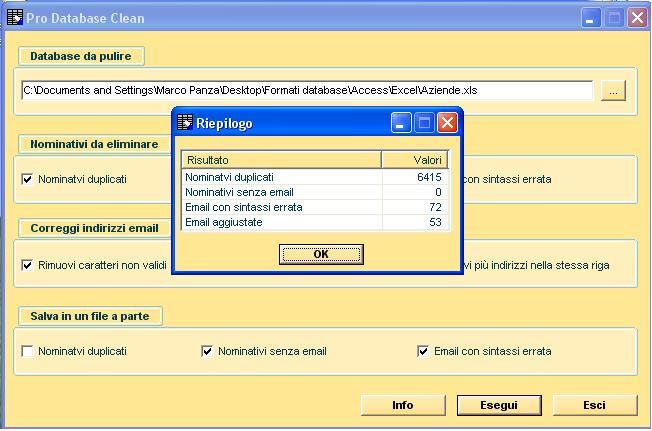
Task: Uncheck Nominativi senza email save option
Action: pyautogui.click(x=207, y=352)
